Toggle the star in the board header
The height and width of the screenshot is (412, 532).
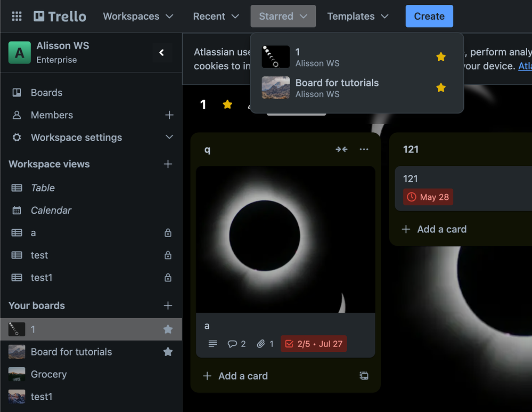point(227,104)
